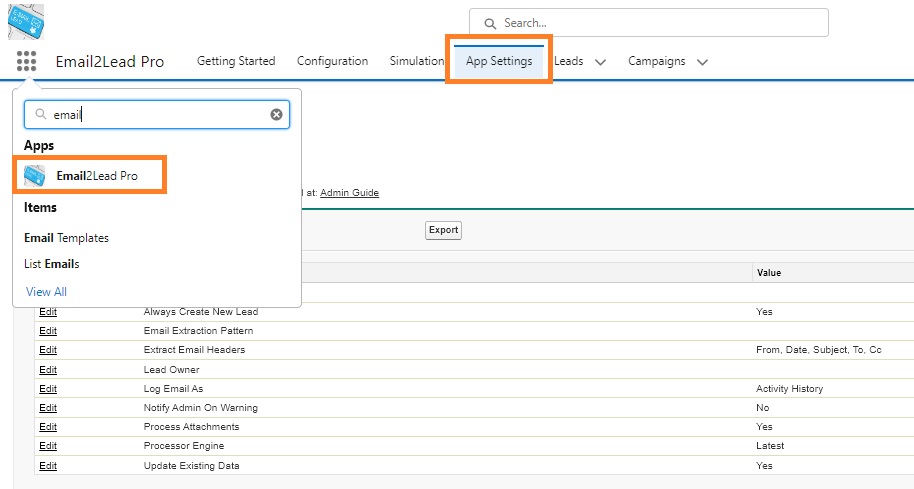Click the magnifier icon in the launcher search box
The height and width of the screenshot is (489, 914).
click(40, 114)
